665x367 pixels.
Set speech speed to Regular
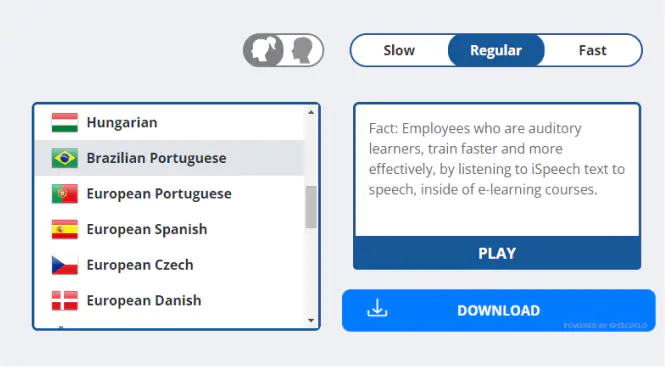496,50
